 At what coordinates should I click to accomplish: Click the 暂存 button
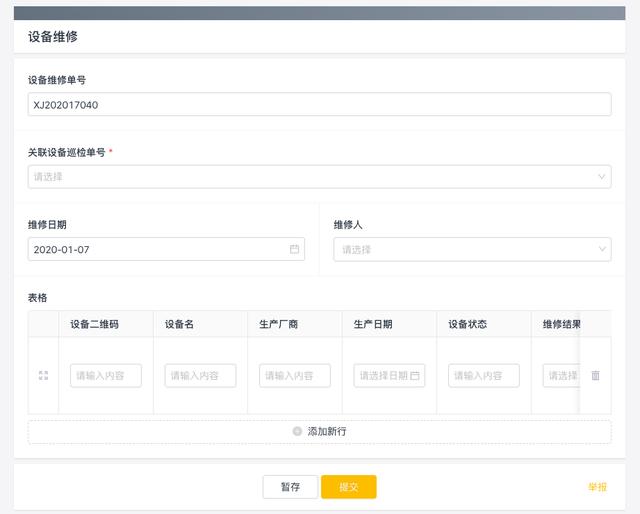point(290,487)
